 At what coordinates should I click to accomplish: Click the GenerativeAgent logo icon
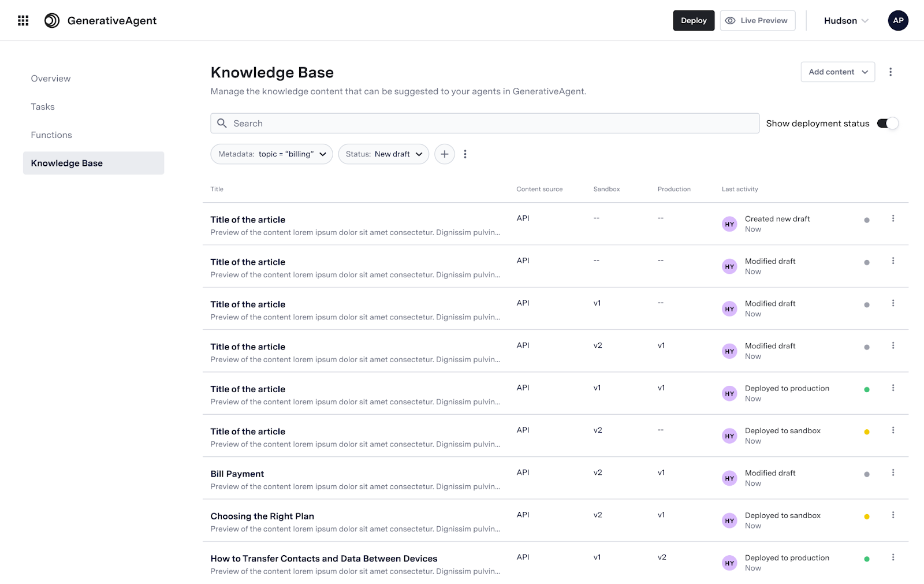pos(52,21)
